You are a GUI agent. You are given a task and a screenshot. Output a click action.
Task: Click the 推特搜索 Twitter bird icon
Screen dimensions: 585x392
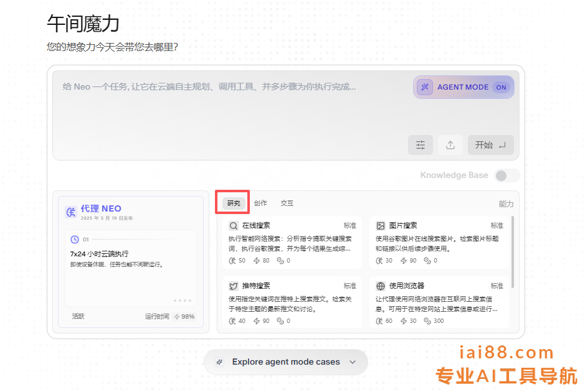point(234,286)
